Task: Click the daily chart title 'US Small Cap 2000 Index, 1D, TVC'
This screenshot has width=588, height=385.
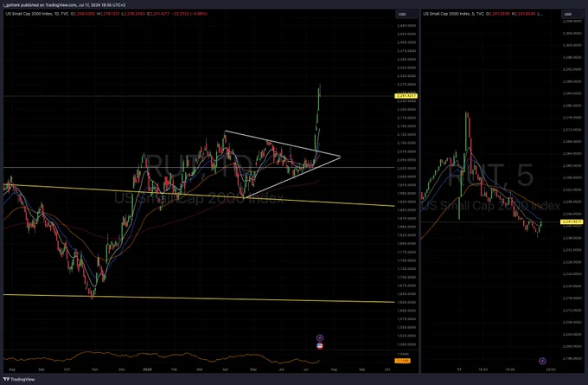Action: click(x=36, y=14)
